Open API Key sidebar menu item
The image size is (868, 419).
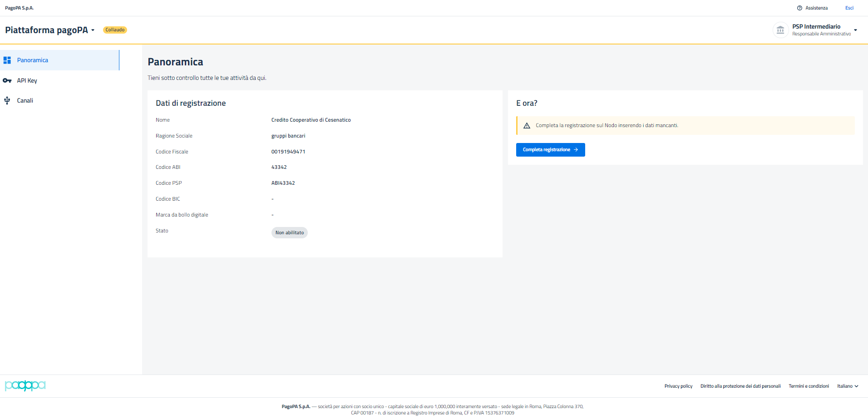(27, 81)
